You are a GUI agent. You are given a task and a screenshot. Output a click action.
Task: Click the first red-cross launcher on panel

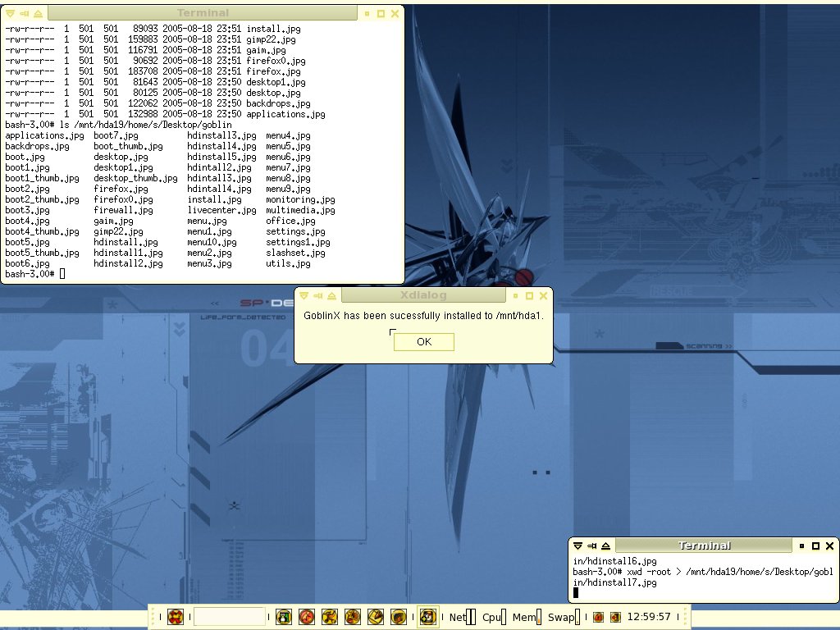coord(176,617)
